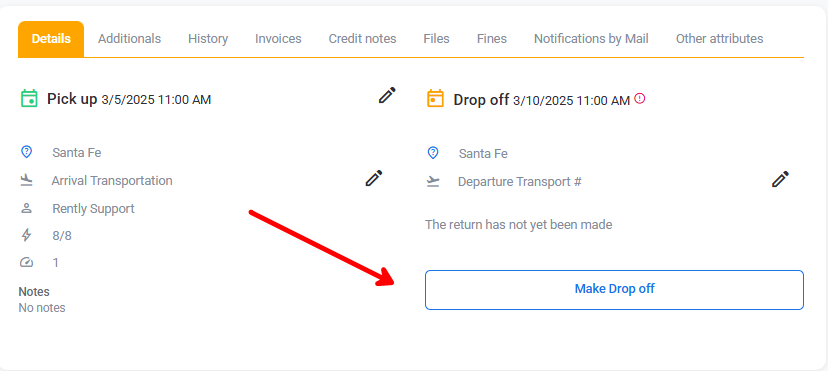Click the drop off location pin icon
Image resolution: width=828 pixels, height=371 pixels.
tap(432, 153)
